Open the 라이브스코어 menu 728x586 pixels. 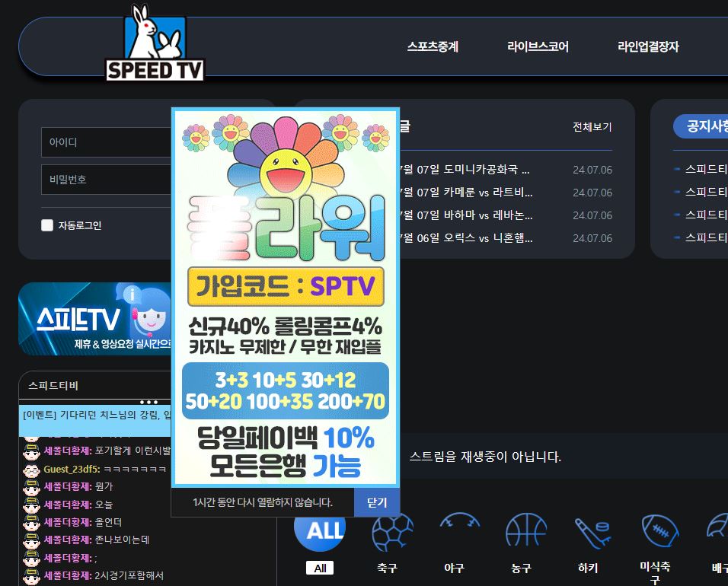click(538, 46)
